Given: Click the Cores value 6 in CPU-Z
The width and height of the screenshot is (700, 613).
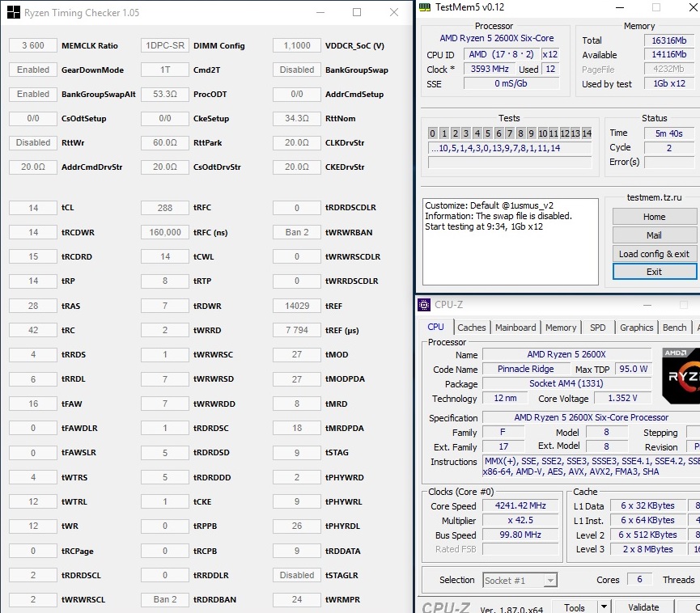Looking at the screenshot, I should [x=639, y=580].
